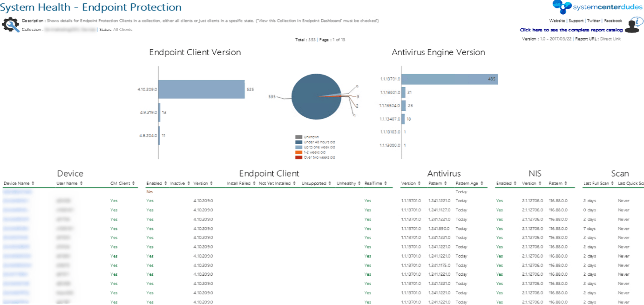This screenshot has height=305, width=644.
Task: Open the Collection selector
Action: (x=70, y=29)
